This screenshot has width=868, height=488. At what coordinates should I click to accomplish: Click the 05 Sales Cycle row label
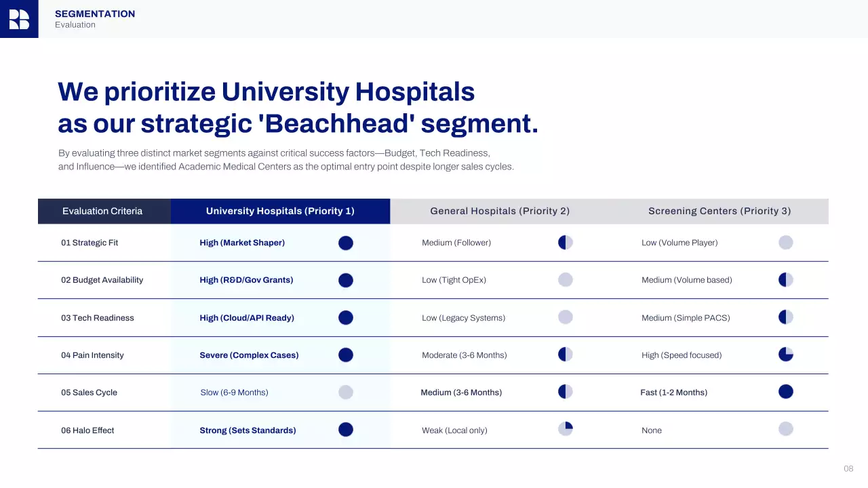click(89, 392)
